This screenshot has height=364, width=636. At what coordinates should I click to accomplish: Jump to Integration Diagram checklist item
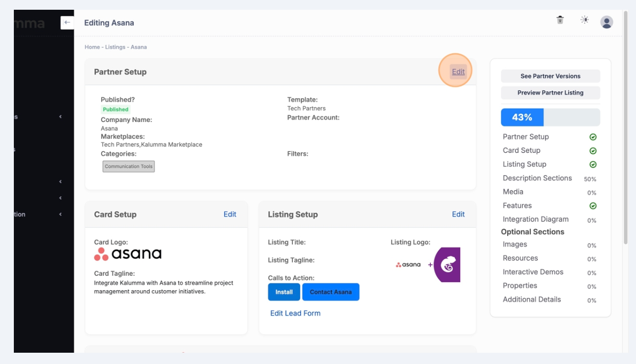(x=535, y=219)
